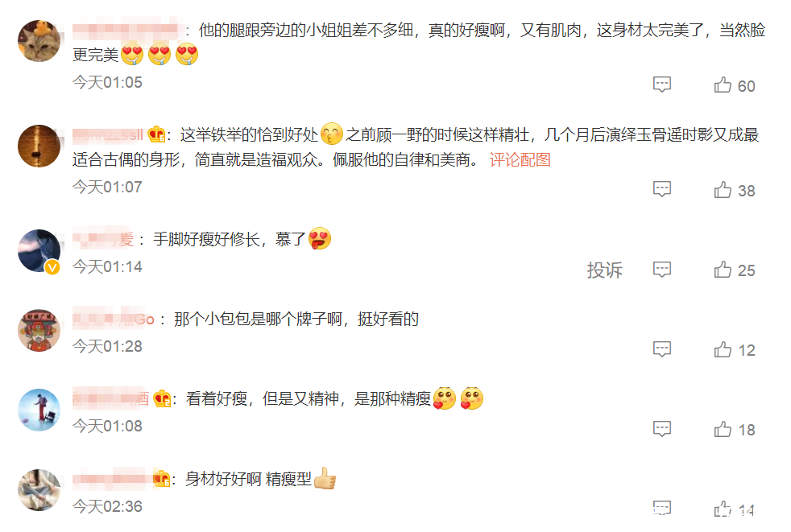Like the comment with 38 likes
The width and height of the screenshot is (791, 532).
pyautogui.click(x=734, y=190)
